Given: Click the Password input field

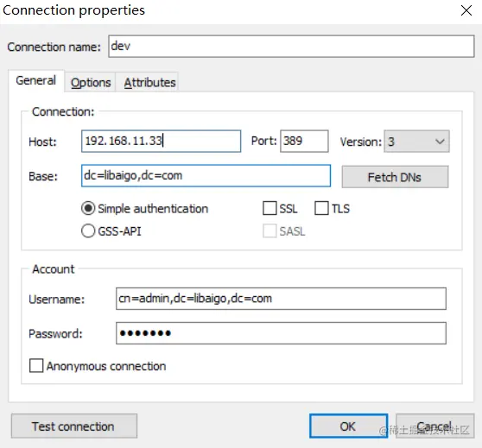Looking at the screenshot, I should pos(281,333).
